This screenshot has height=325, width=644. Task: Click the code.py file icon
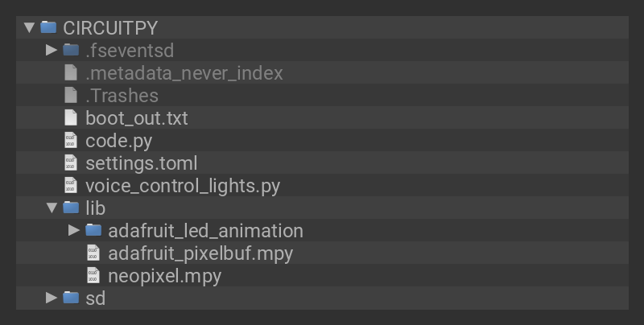(x=71, y=141)
